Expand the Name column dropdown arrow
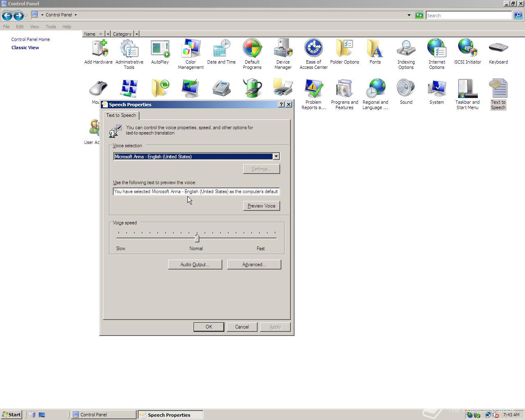Viewport: 525px width, 420px height. (108, 34)
